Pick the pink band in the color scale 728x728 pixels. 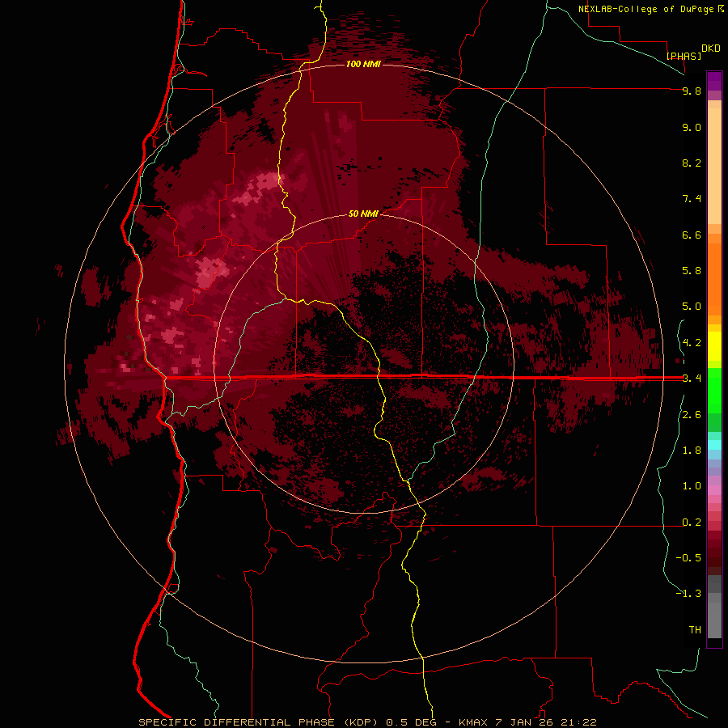714,490
